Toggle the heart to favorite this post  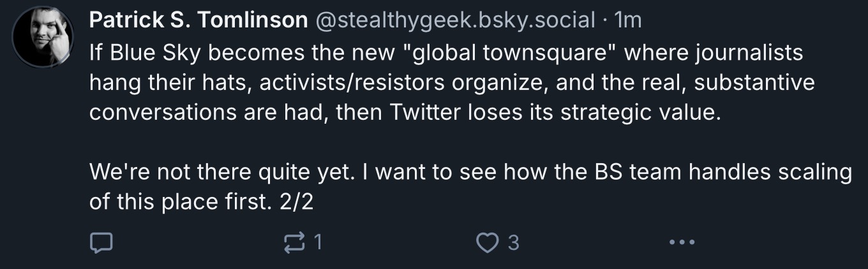[488, 242]
